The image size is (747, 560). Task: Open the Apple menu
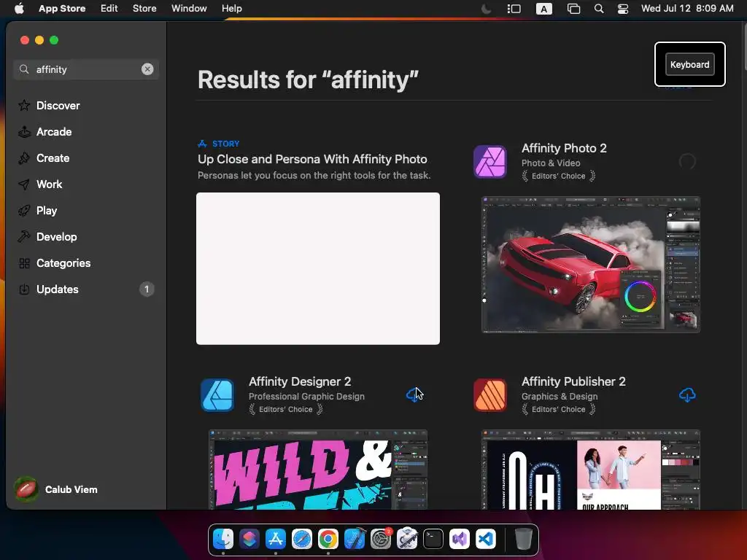[19, 8]
